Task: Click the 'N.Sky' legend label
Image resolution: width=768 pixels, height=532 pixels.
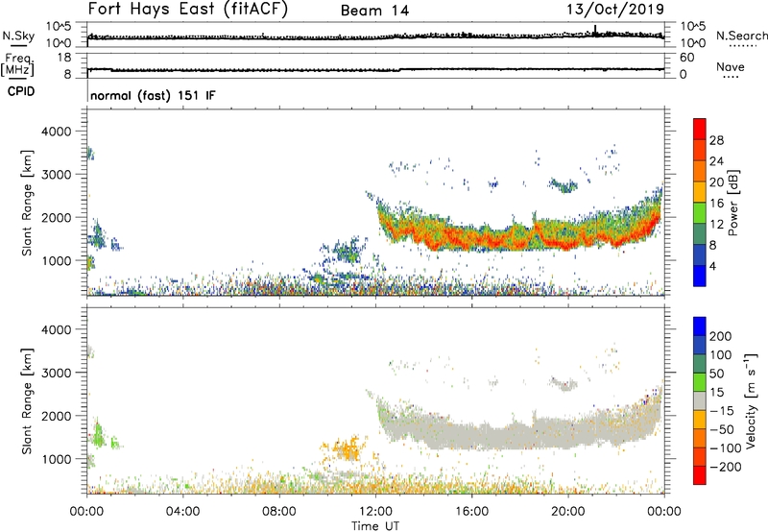Action: 18,36
